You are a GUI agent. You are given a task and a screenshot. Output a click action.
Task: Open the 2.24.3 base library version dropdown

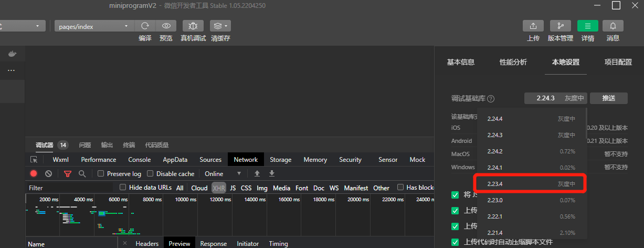[x=555, y=98]
